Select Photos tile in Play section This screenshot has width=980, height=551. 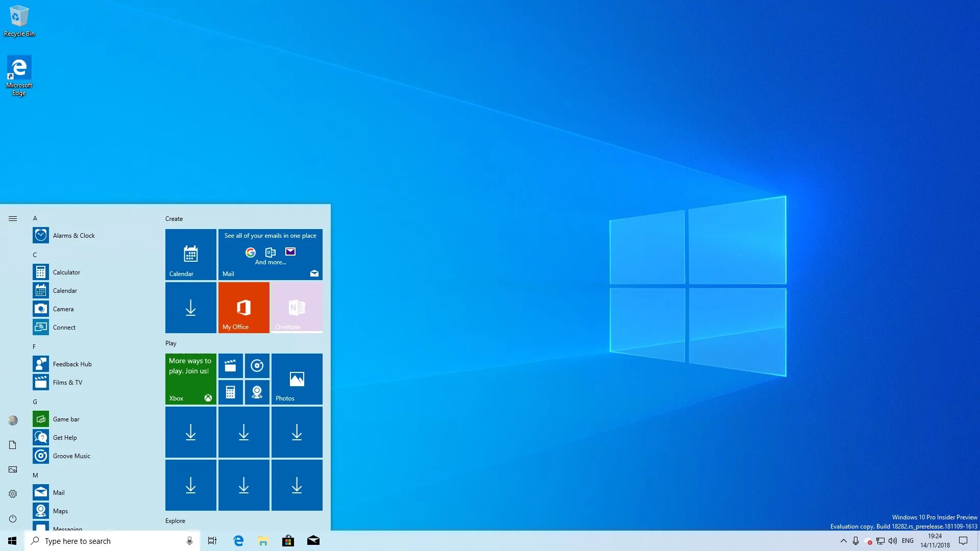[297, 378]
